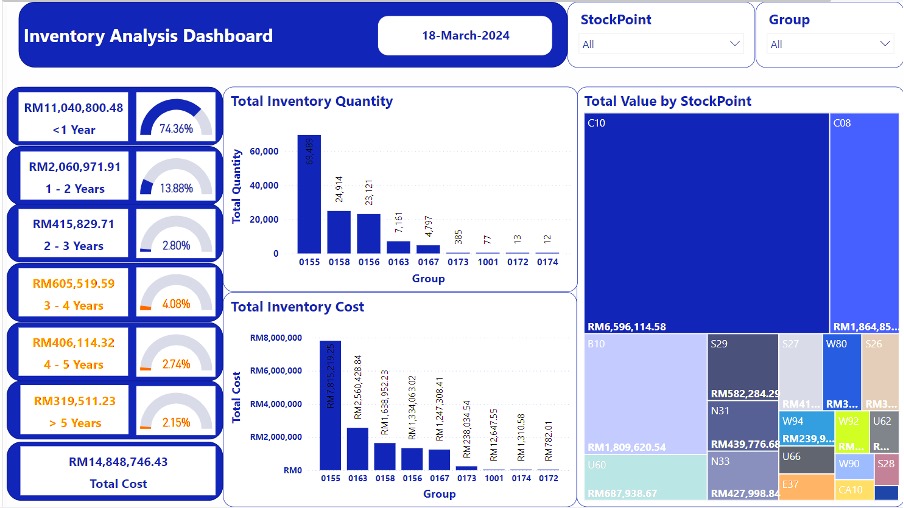Image resolution: width=904 pixels, height=508 pixels.
Task: Expand the Group filter dropdown
Action: click(x=829, y=44)
